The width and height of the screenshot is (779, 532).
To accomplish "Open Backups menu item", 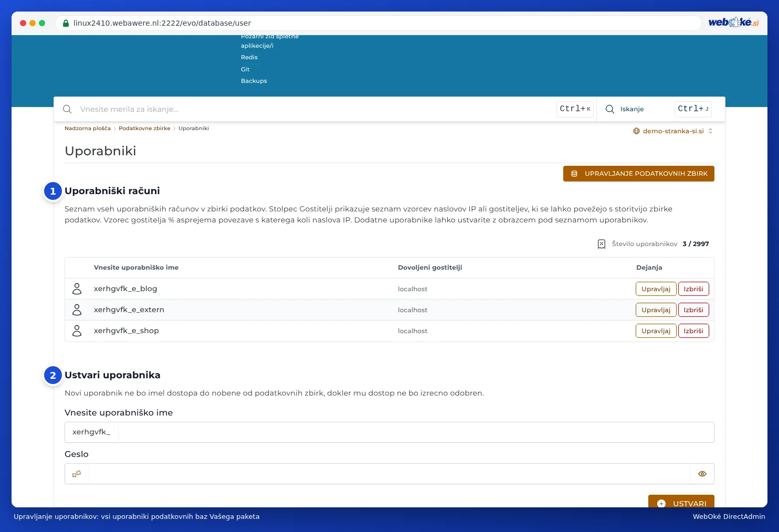I will [254, 81].
